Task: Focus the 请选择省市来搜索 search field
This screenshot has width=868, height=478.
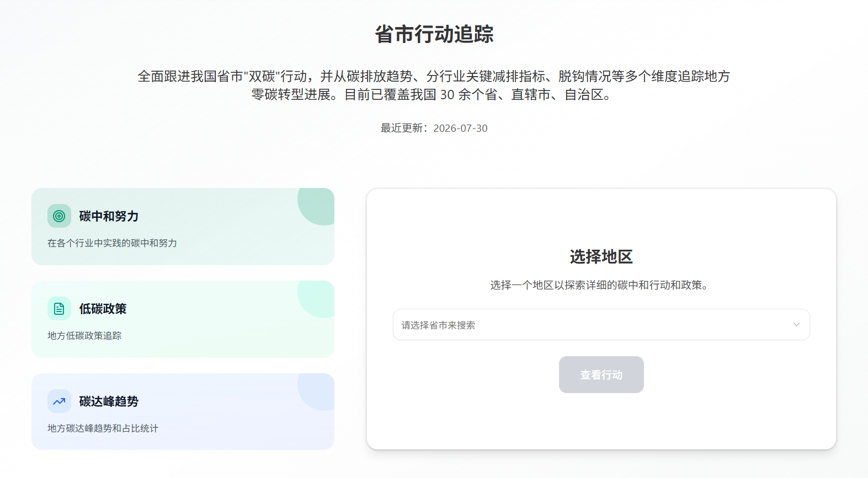Action: [601, 325]
